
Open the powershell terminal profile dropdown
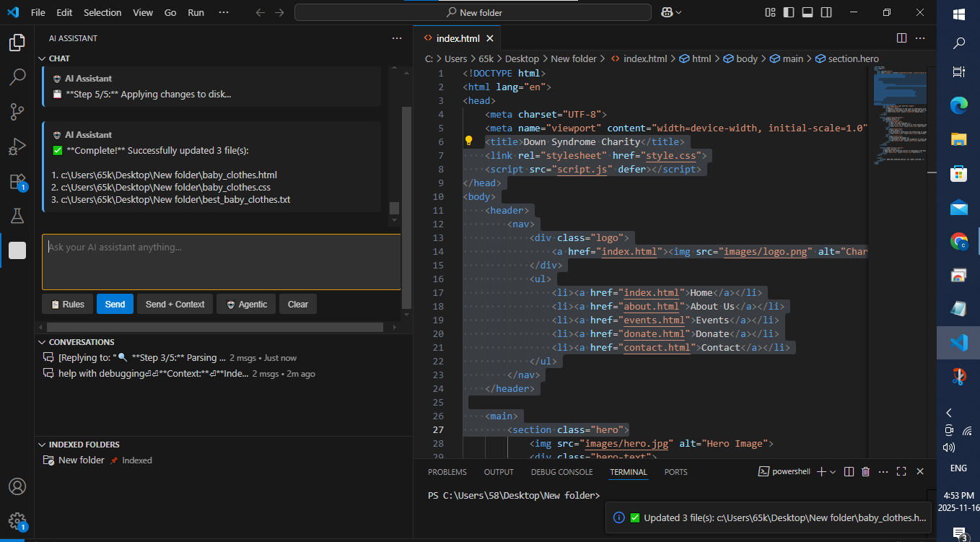click(832, 471)
